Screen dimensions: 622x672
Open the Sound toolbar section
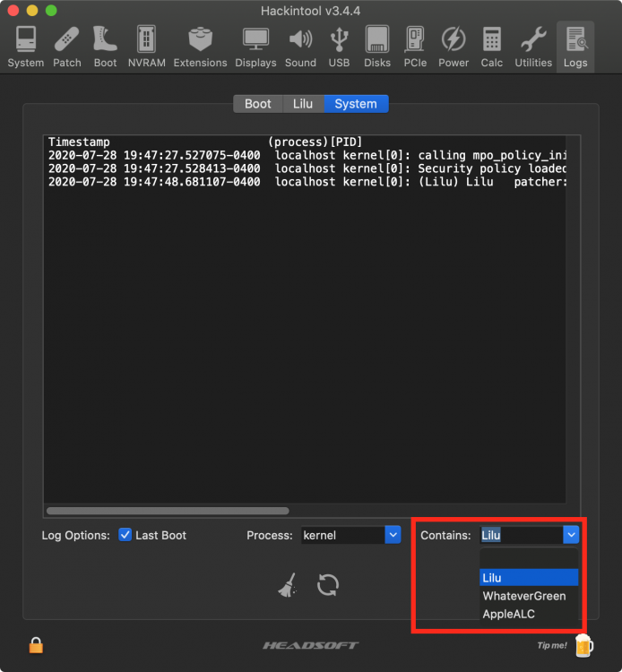tap(300, 47)
